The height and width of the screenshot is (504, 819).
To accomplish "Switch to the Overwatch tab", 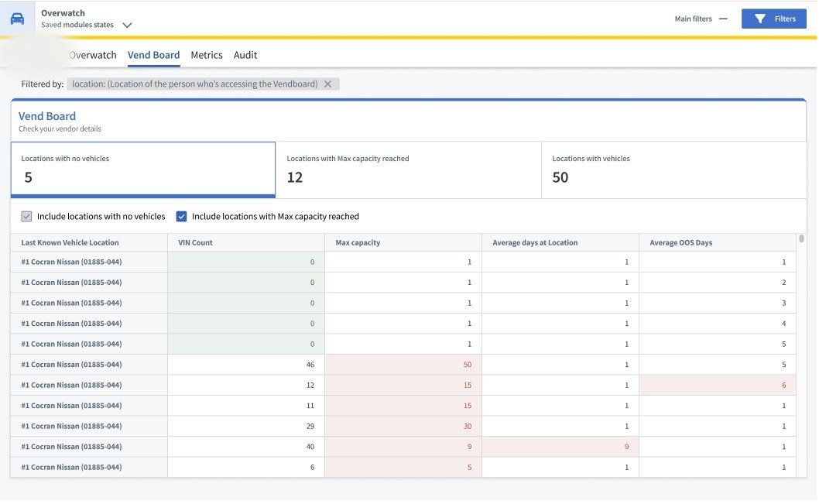I will [x=92, y=56].
